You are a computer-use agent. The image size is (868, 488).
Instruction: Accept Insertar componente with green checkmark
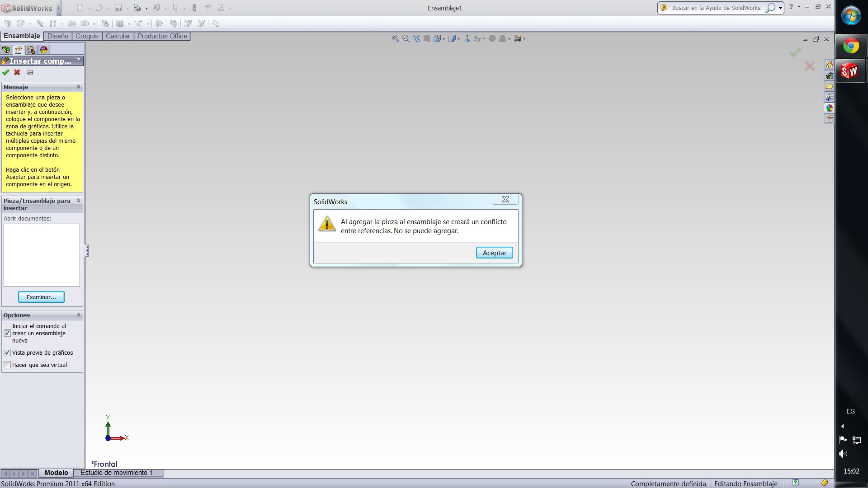tap(5, 72)
